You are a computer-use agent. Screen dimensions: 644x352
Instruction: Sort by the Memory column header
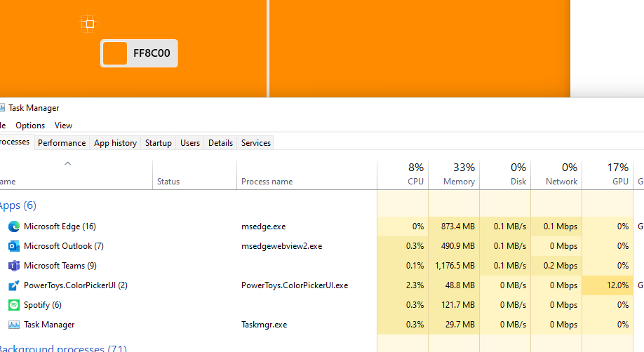(x=454, y=176)
